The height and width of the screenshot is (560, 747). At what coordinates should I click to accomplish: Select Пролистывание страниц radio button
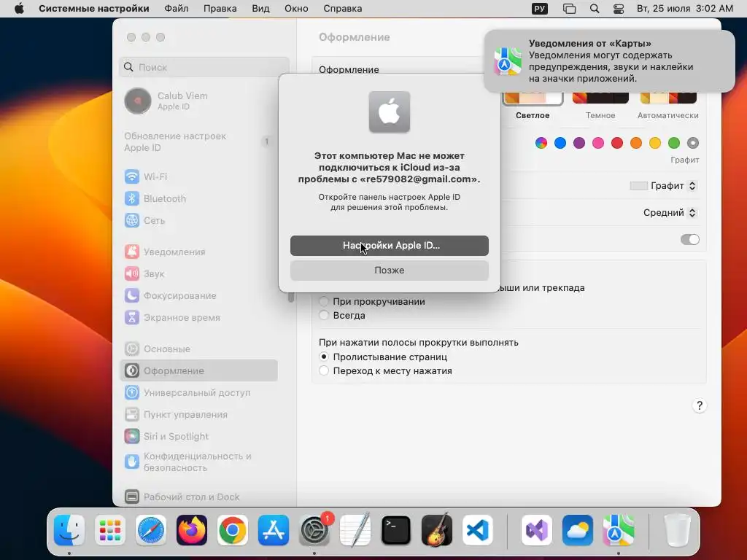pyautogui.click(x=324, y=357)
